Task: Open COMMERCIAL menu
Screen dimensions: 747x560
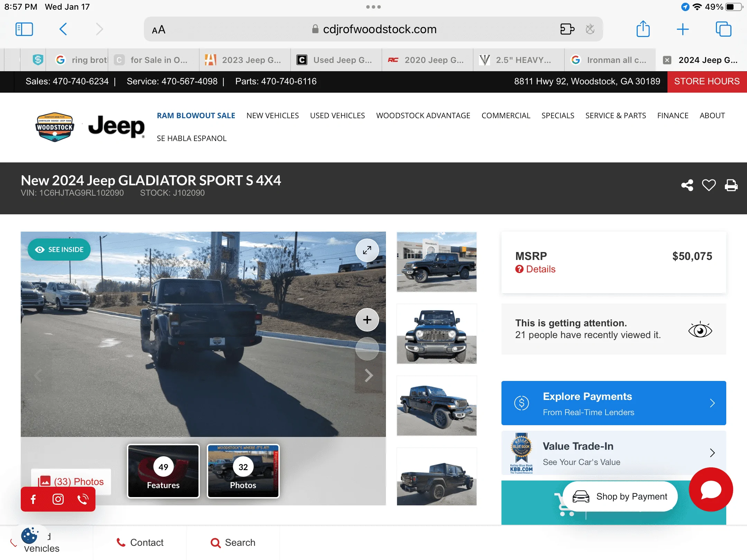Action: [506, 115]
